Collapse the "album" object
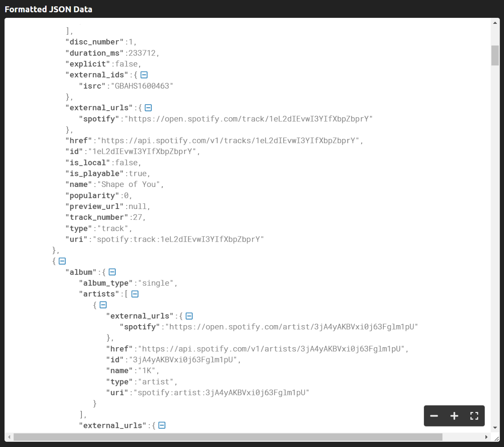 tap(112, 272)
